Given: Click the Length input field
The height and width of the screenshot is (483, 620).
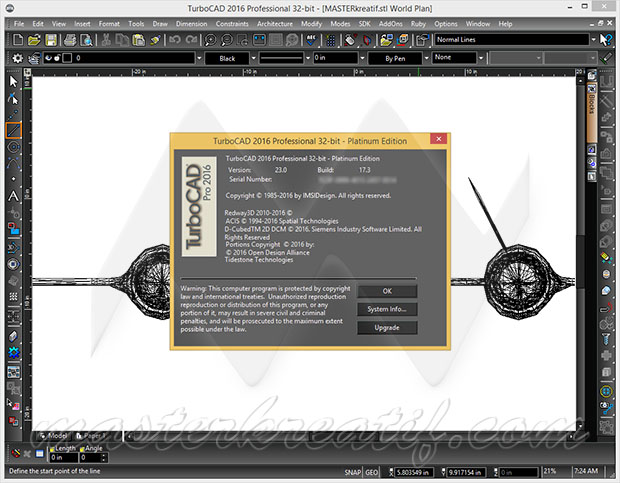Looking at the screenshot, I should (x=63, y=458).
